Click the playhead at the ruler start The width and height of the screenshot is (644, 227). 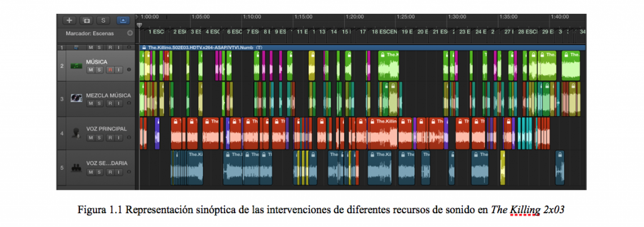(x=139, y=25)
